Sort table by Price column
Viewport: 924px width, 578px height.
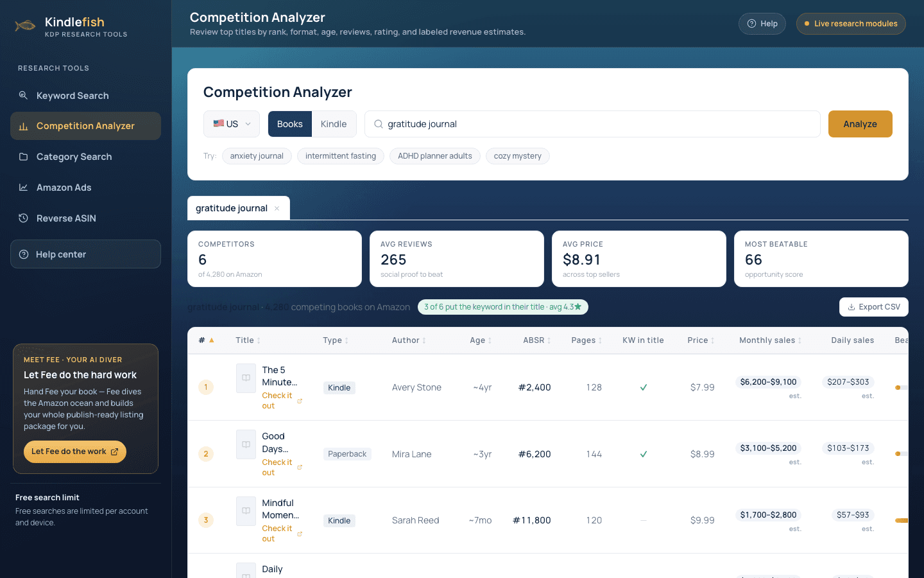coord(701,340)
